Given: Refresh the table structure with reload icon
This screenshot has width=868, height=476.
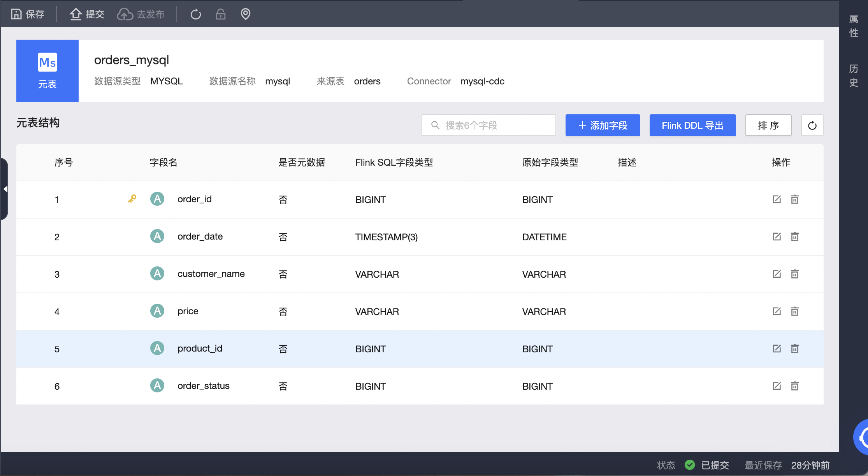Looking at the screenshot, I should pos(812,125).
